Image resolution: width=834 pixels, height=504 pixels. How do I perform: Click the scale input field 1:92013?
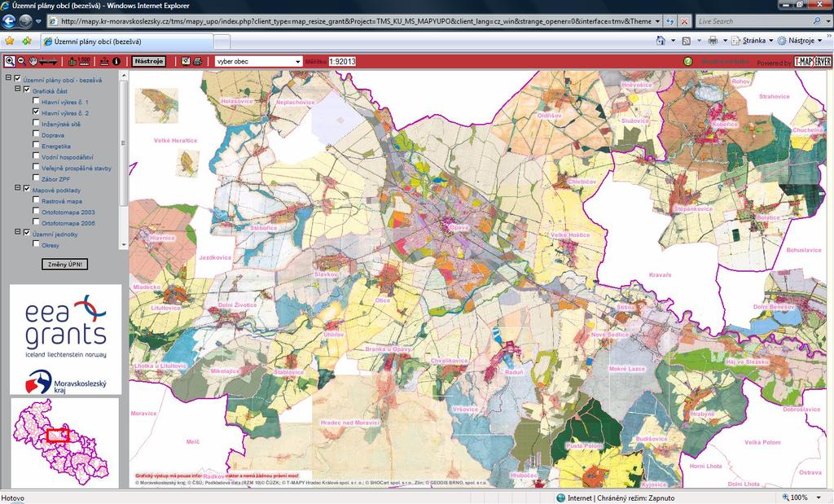(x=342, y=62)
